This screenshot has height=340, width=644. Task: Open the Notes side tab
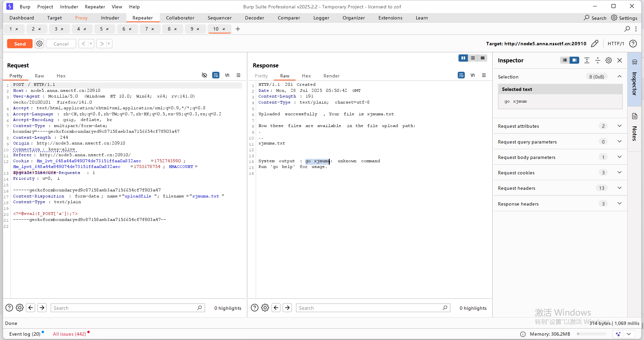tap(634, 129)
